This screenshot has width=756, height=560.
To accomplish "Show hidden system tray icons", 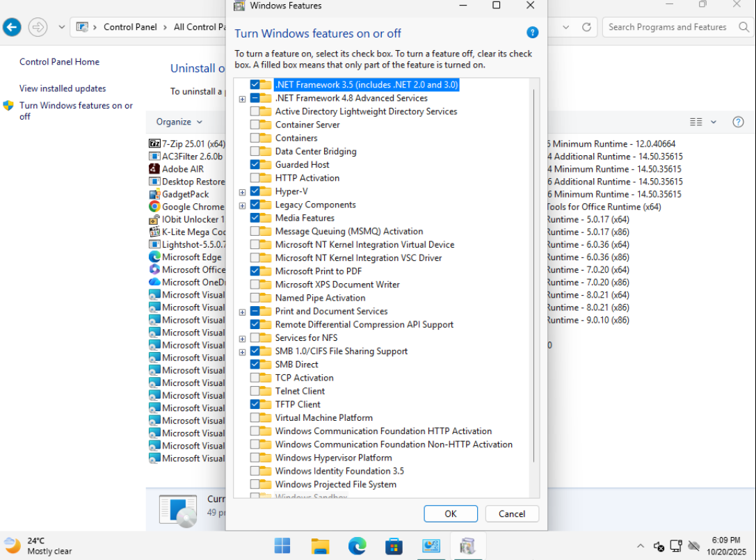I will [x=641, y=546].
